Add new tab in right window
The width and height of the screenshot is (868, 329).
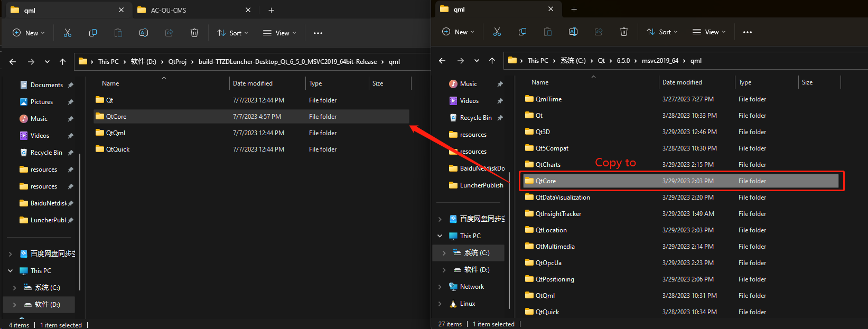[574, 9]
